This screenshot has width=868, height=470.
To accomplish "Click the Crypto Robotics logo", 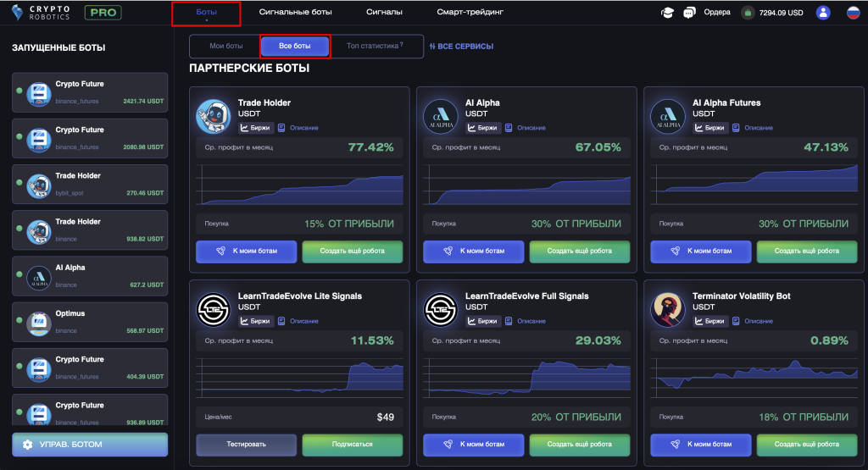I will coord(41,12).
